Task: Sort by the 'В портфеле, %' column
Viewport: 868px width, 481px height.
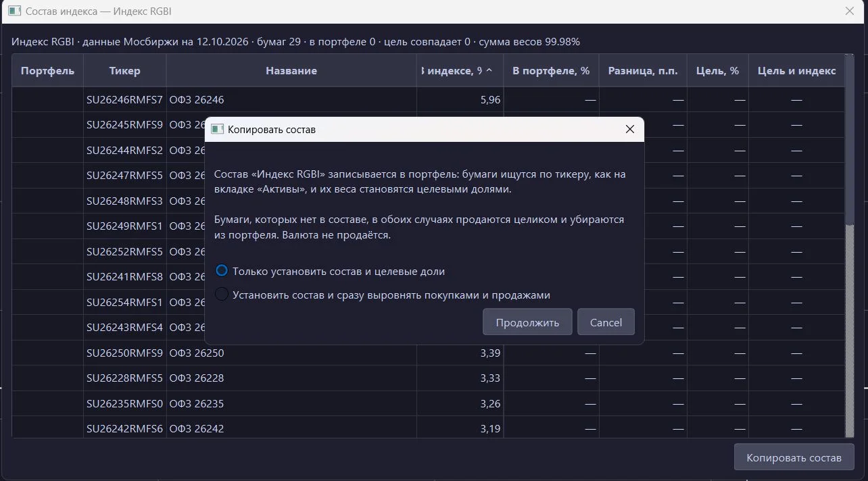Action: (551, 71)
